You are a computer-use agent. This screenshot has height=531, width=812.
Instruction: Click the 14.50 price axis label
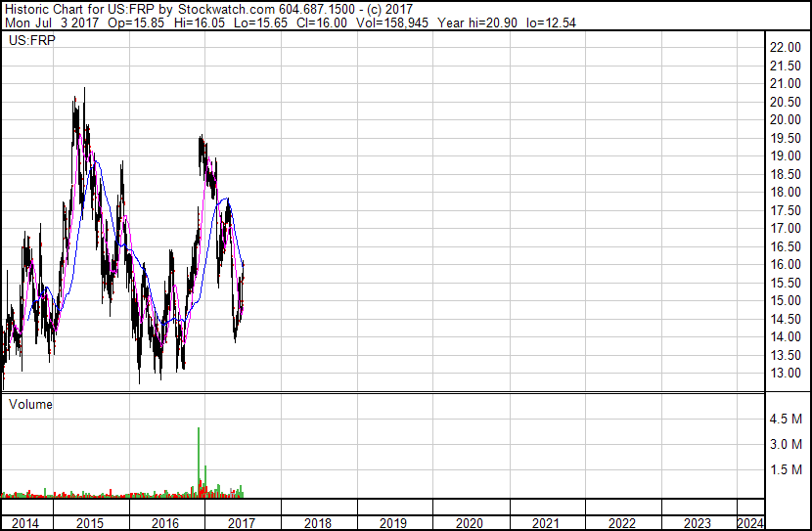point(785,320)
